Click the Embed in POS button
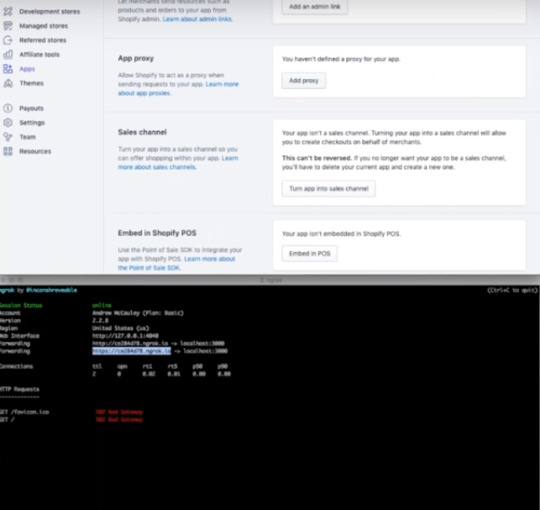 309,253
